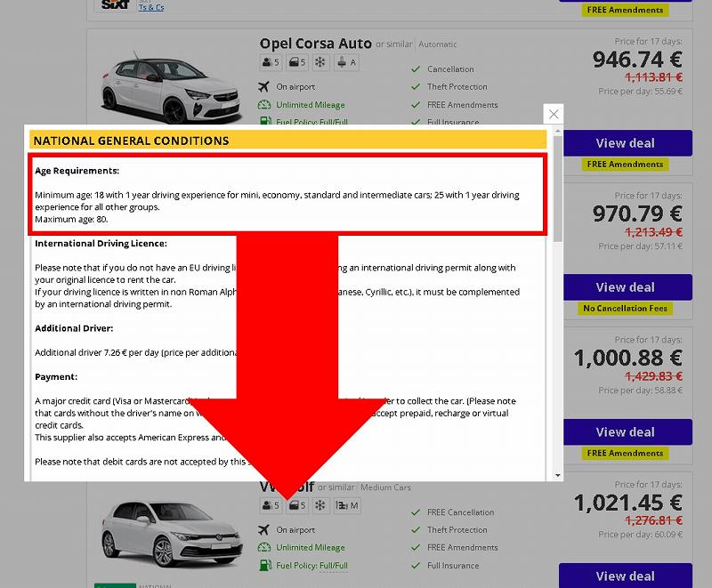Close the National General Conditions popup

click(x=553, y=114)
